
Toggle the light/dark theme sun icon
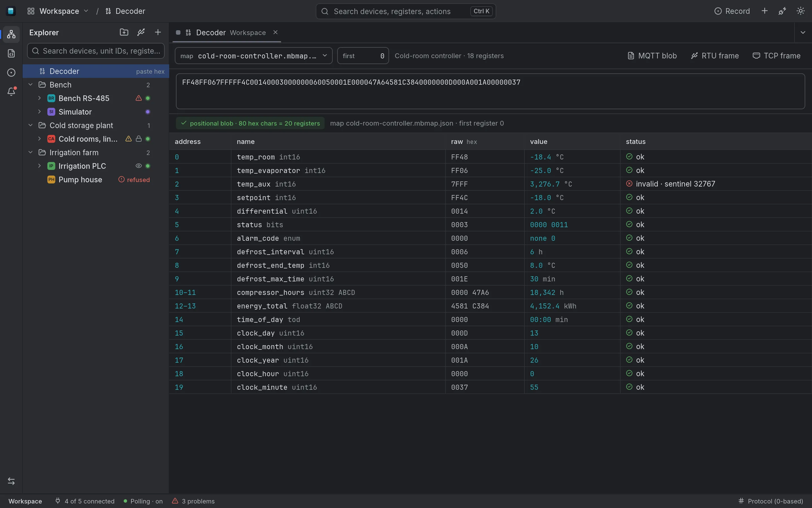pos(800,11)
